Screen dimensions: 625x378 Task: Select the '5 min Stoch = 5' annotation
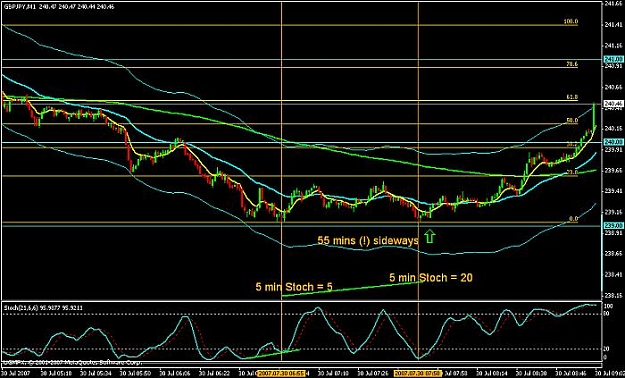click(x=294, y=287)
